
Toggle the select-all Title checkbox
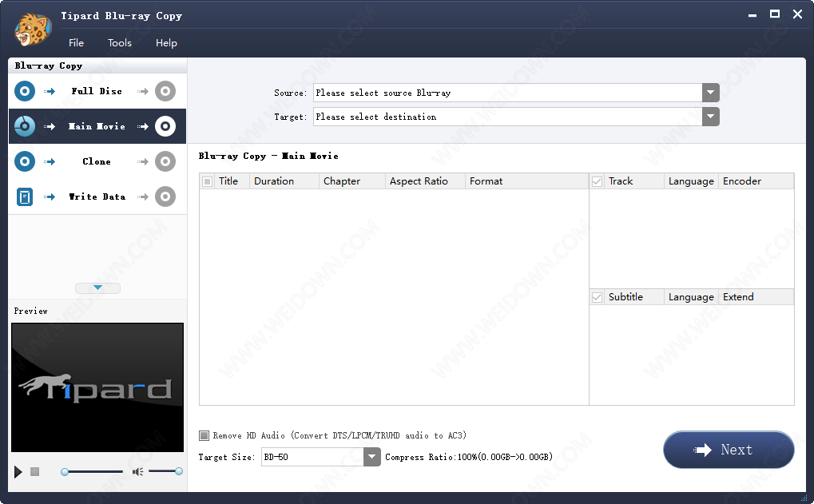click(207, 181)
